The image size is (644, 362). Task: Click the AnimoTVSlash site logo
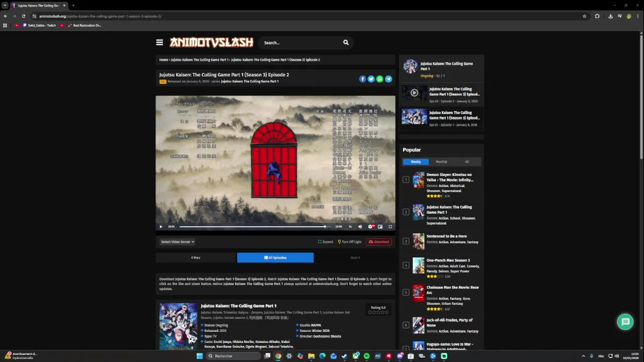pyautogui.click(x=211, y=43)
